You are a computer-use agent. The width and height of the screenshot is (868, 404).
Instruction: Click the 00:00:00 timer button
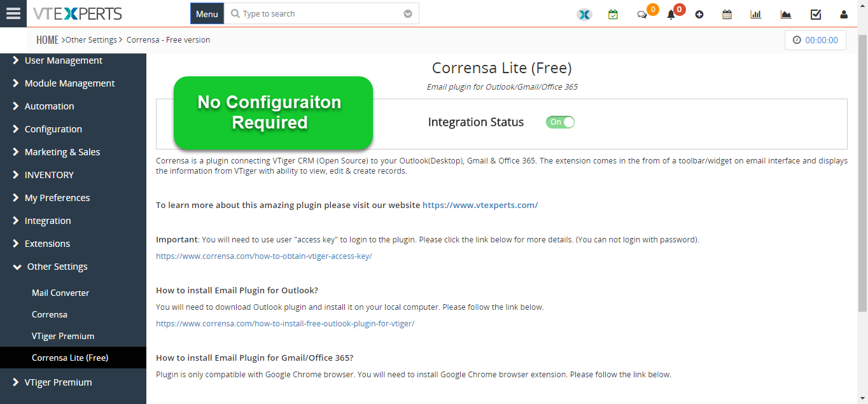coord(815,40)
